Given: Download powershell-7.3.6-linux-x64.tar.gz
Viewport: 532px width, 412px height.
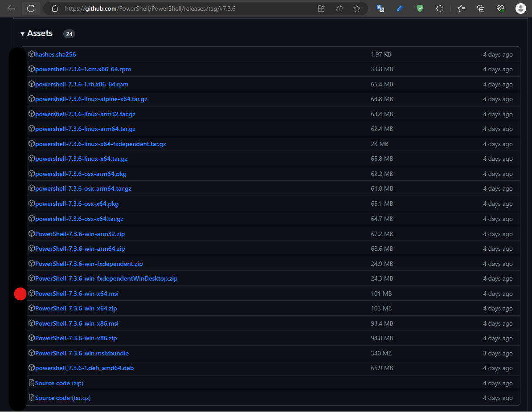Looking at the screenshot, I should 82,159.
